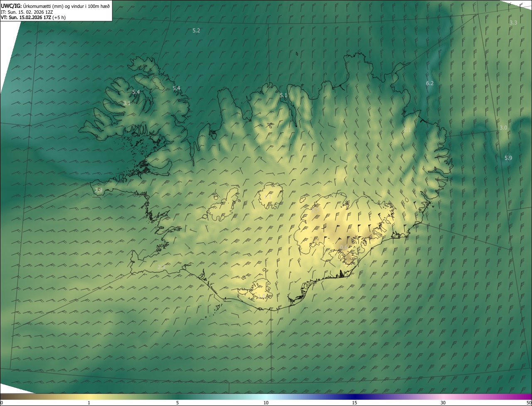Click the '6.2' value label on the map
The height and width of the screenshot is (406, 532).
pyautogui.click(x=430, y=83)
